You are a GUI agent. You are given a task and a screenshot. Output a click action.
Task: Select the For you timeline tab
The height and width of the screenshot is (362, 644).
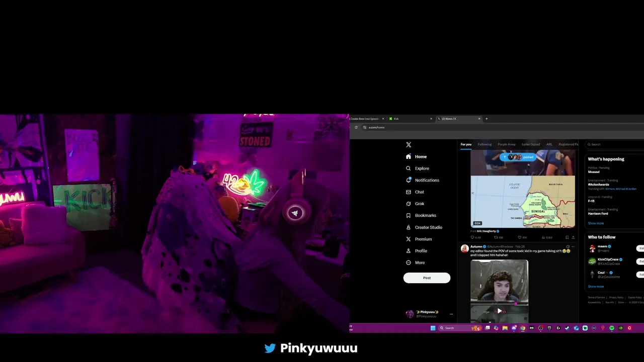coord(466,144)
